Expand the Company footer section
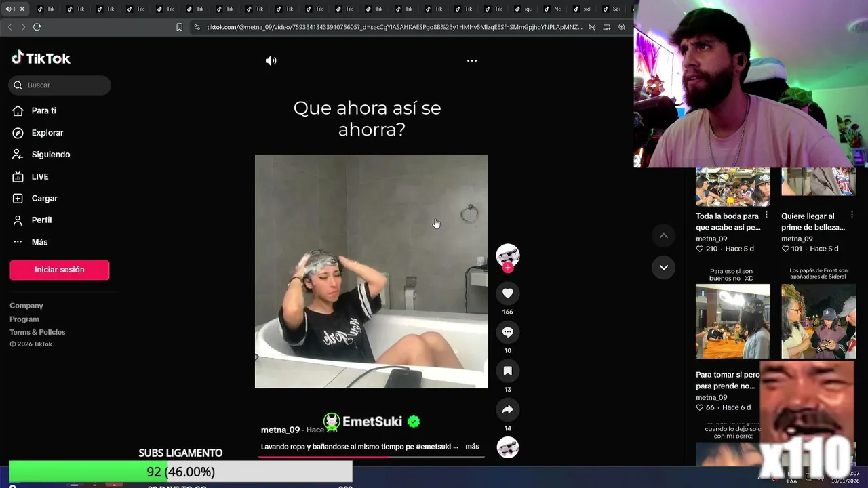 coord(26,306)
